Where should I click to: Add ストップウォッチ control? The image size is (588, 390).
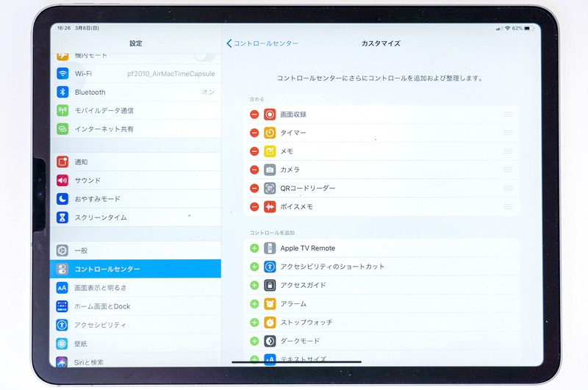coord(254,322)
